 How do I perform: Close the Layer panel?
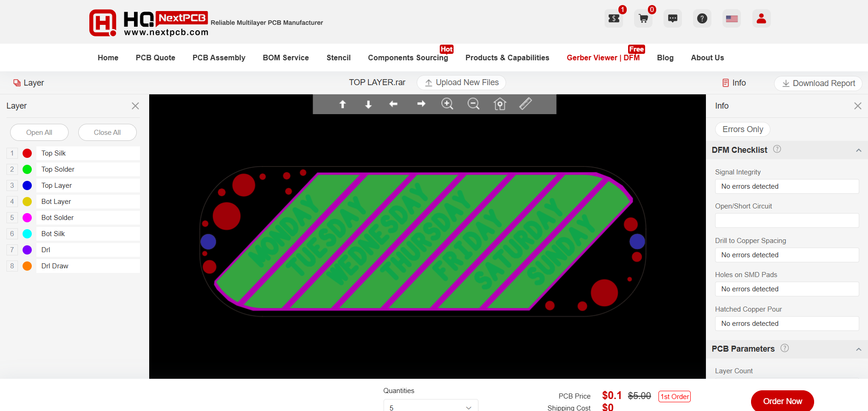[135, 106]
